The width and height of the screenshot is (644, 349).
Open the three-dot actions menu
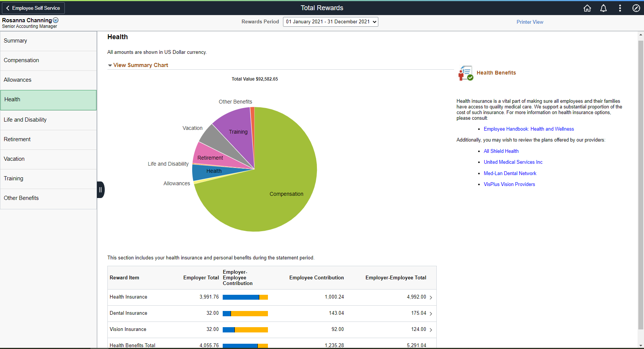[620, 8]
